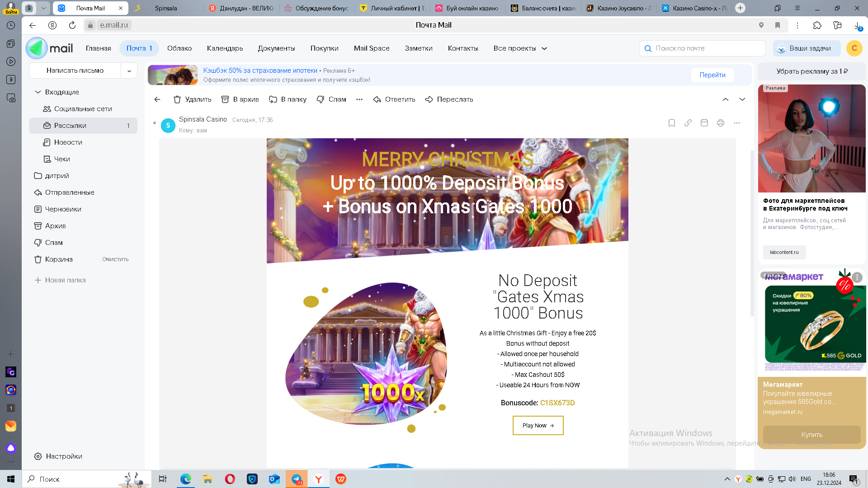Toggle the unread dot beside sender avatar
The width and height of the screenshot is (868, 488).
tap(155, 123)
